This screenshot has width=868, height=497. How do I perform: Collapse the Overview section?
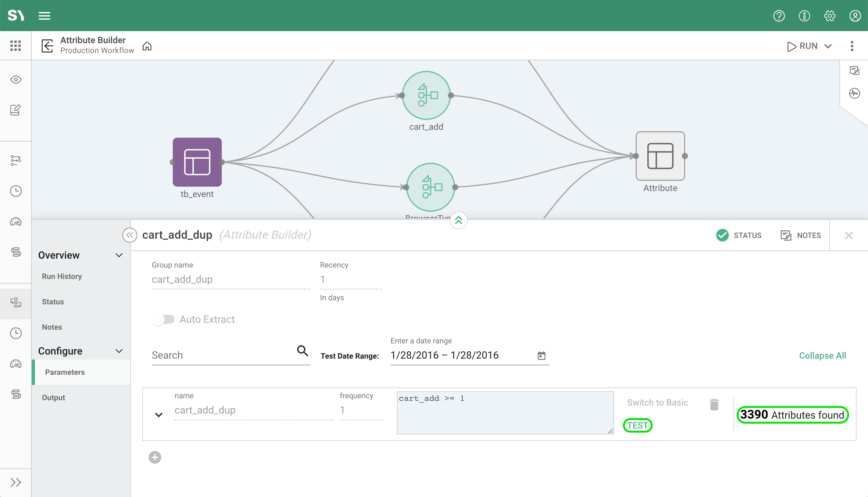coord(119,255)
